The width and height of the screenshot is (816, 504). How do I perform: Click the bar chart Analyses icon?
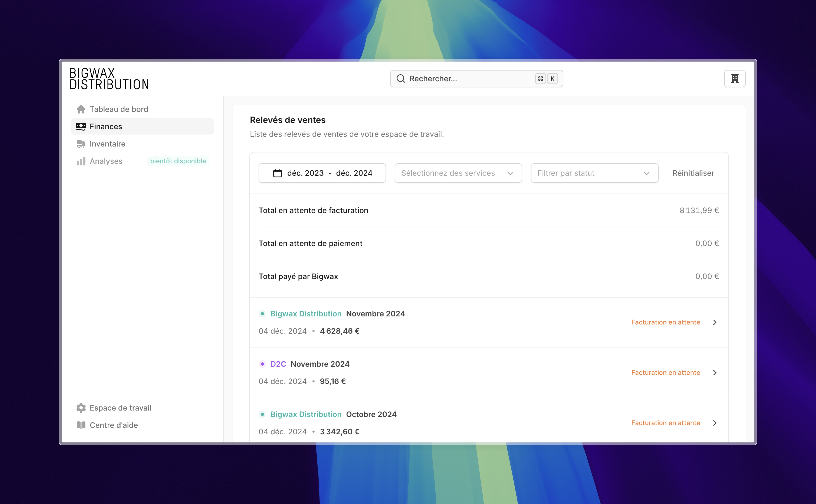click(x=81, y=161)
